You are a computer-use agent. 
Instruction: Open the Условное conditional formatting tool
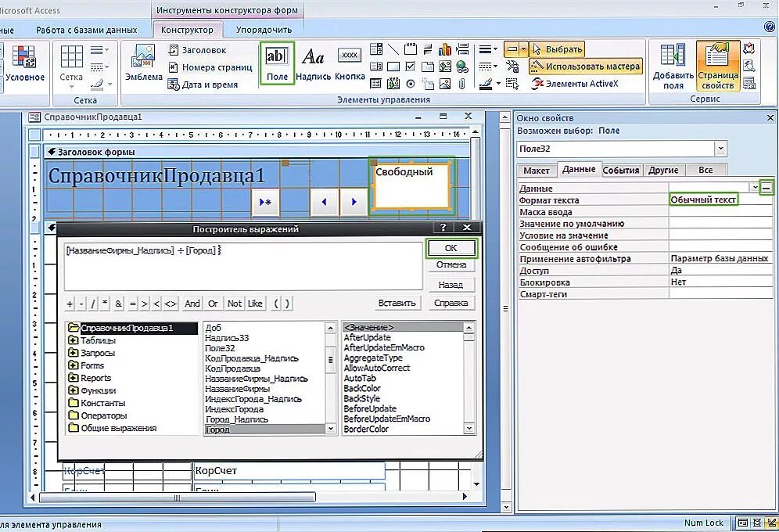click(x=25, y=63)
